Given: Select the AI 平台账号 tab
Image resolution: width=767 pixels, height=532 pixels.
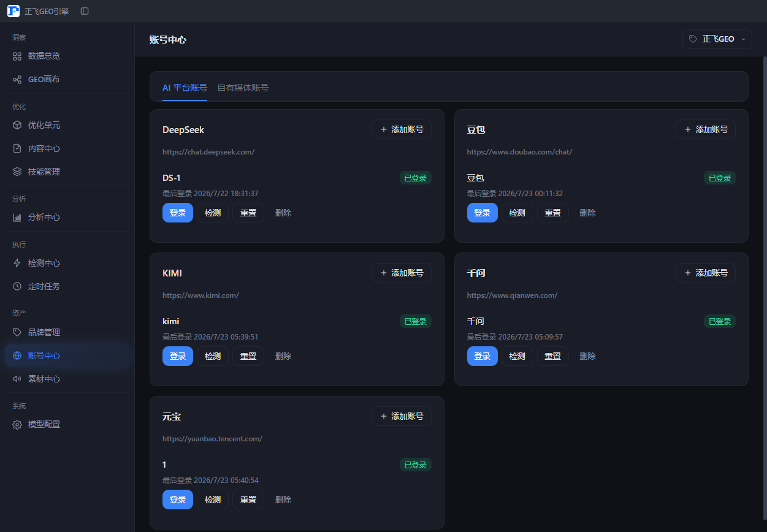Looking at the screenshot, I should (x=185, y=88).
